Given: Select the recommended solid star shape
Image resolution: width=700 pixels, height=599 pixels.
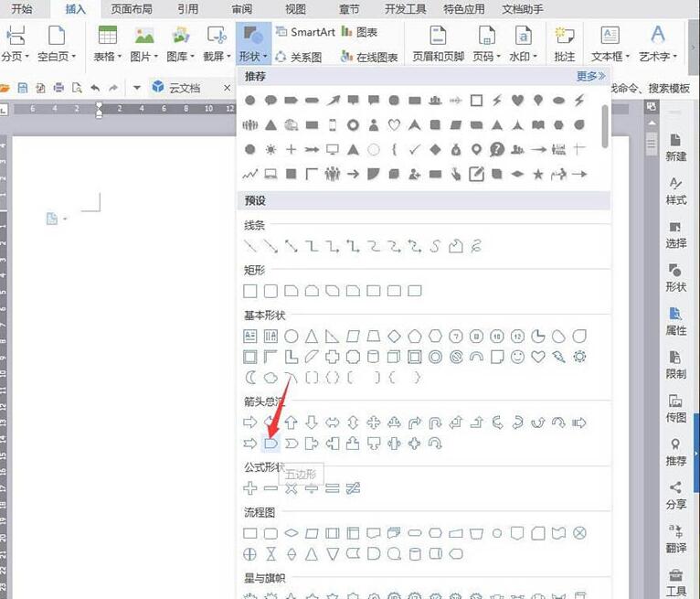Looking at the screenshot, I should coord(538,174).
